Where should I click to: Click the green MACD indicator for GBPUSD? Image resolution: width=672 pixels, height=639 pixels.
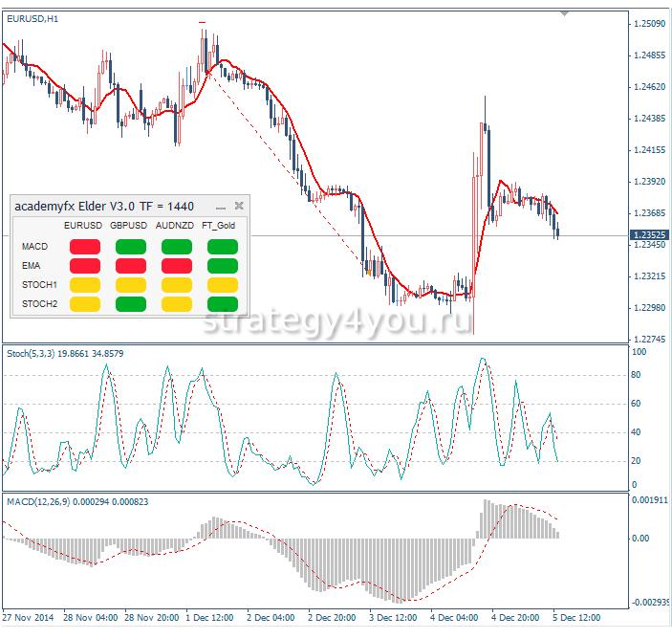(130, 247)
